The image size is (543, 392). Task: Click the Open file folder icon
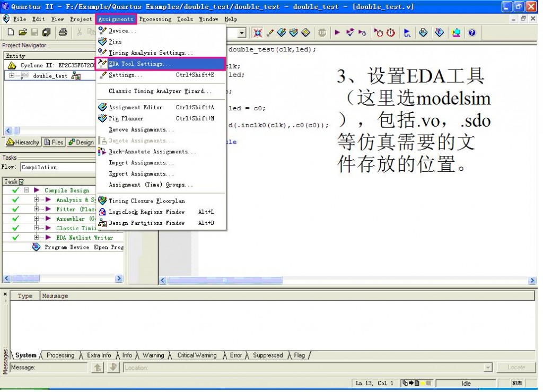[x=23, y=32]
